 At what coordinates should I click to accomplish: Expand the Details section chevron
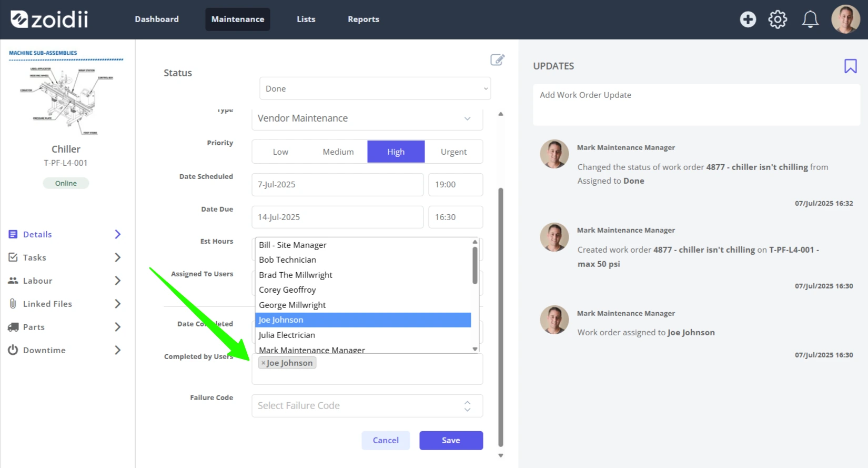(x=118, y=234)
